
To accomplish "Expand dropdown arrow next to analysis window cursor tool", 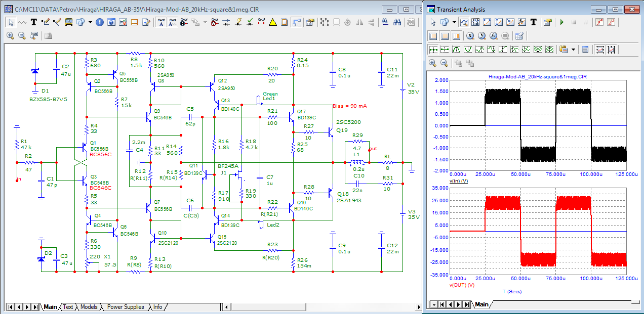I will [x=454, y=22].
